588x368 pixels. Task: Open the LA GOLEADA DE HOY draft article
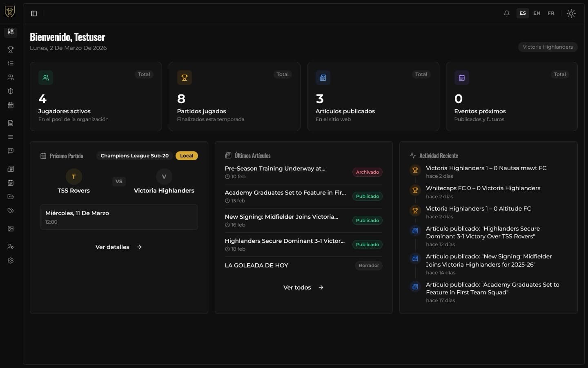256,265
